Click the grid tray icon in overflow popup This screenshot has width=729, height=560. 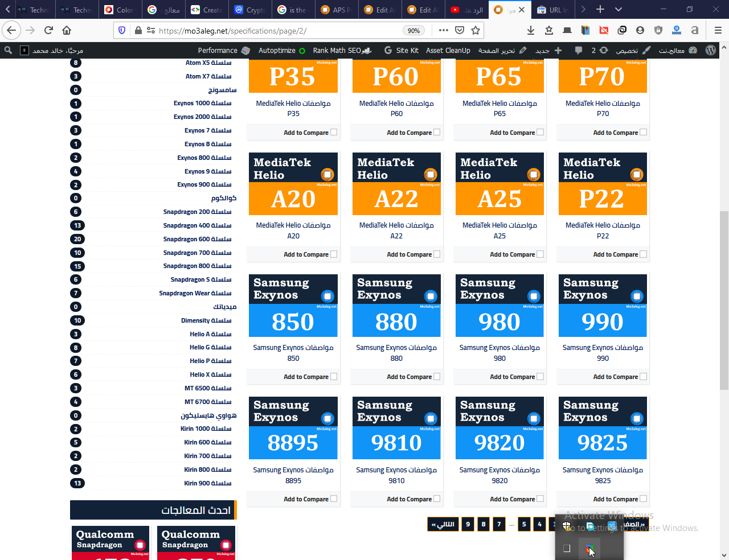click(567, 549)
